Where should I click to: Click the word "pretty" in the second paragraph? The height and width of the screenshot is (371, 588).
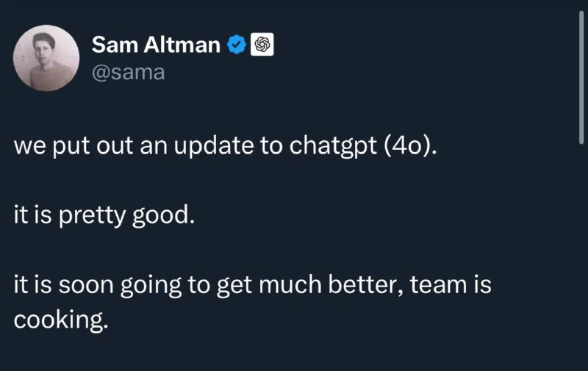pos(91,217)
